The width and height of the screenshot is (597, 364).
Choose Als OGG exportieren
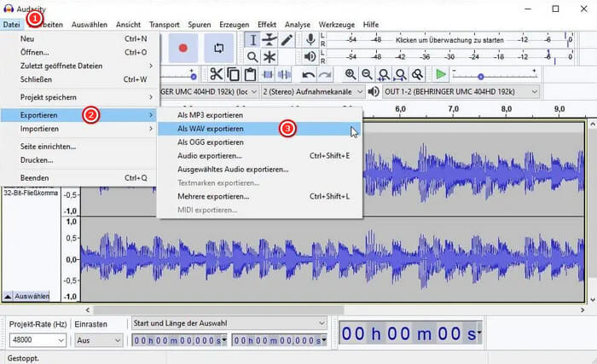pyautogui.click(x=259, y=142)
